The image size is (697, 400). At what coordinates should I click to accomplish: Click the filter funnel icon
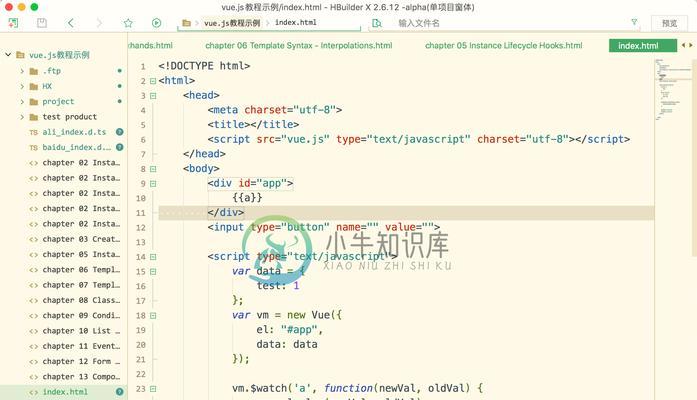tap(634, 21)
